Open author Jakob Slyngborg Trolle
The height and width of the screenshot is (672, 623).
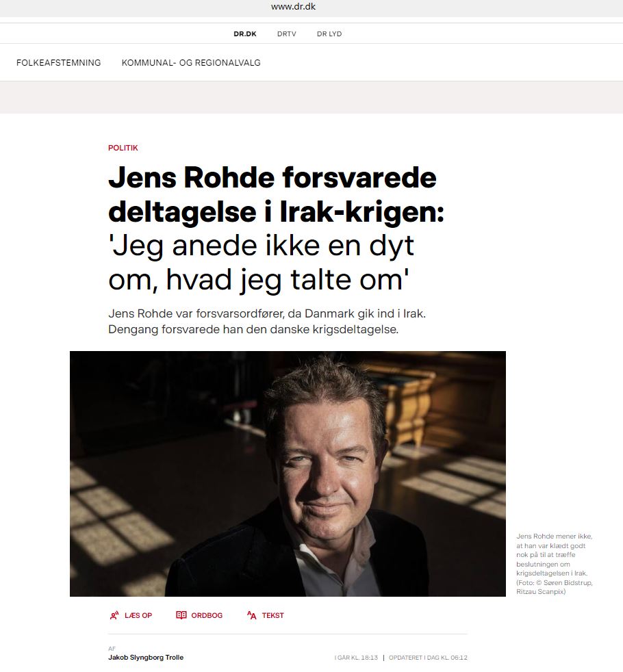[x=146, y=658]
